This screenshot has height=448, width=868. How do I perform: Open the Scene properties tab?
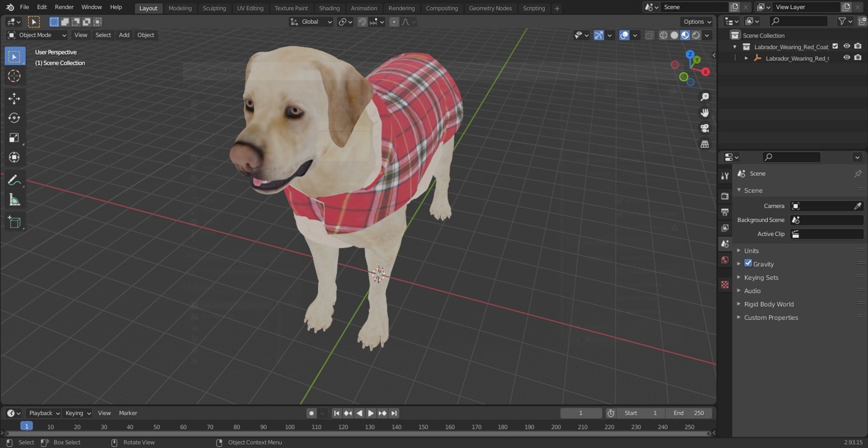pos(725,244)
